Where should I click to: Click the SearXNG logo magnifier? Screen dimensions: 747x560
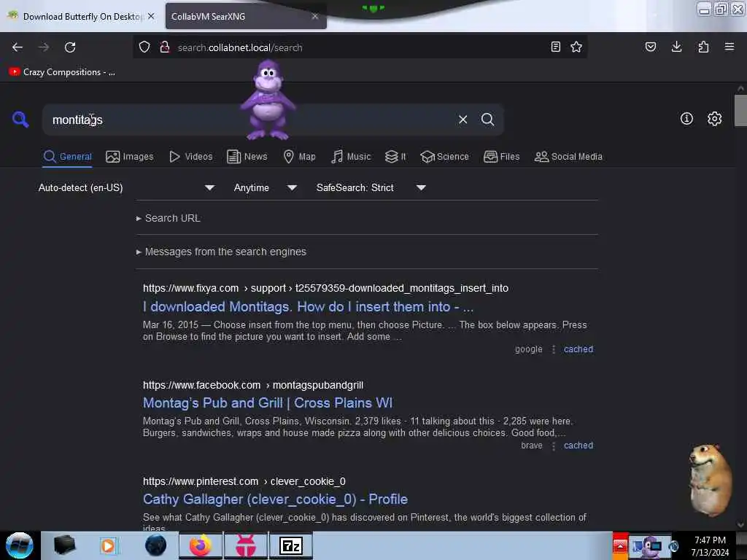20,120
